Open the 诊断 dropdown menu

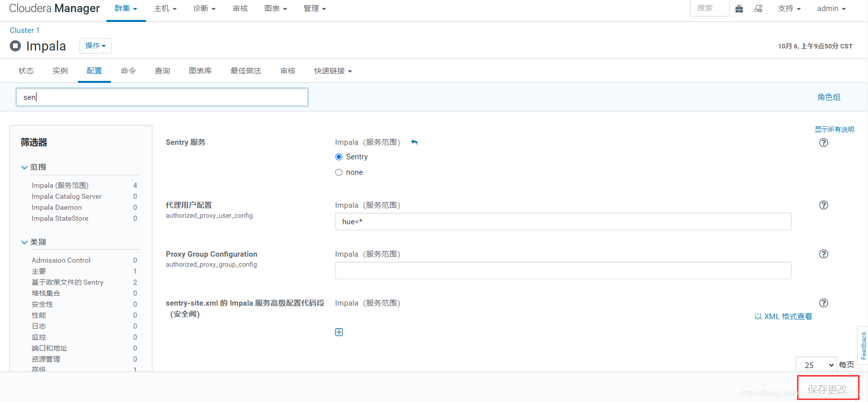tap(204, 9)
